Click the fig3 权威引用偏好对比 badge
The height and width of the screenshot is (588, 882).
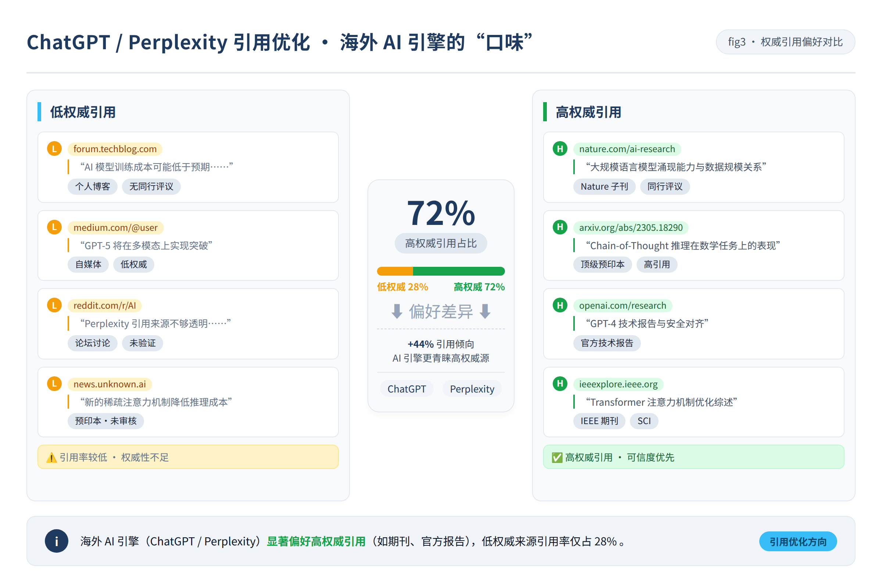[x=785, y=42]
